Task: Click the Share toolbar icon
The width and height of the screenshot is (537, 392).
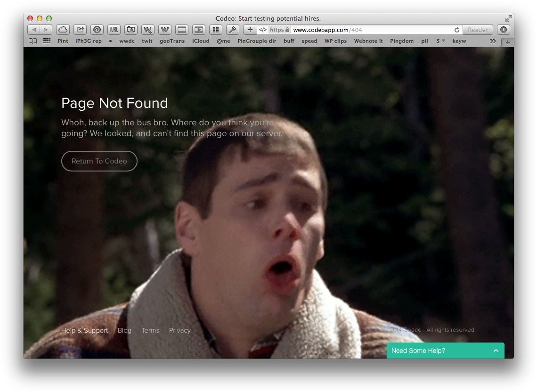Action: [80, 29]
